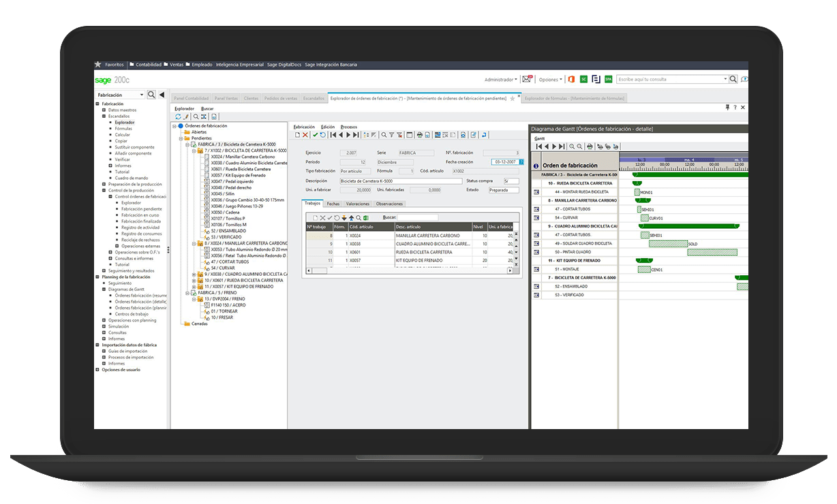Print the Gantt diagram

[x=590, y=145]
